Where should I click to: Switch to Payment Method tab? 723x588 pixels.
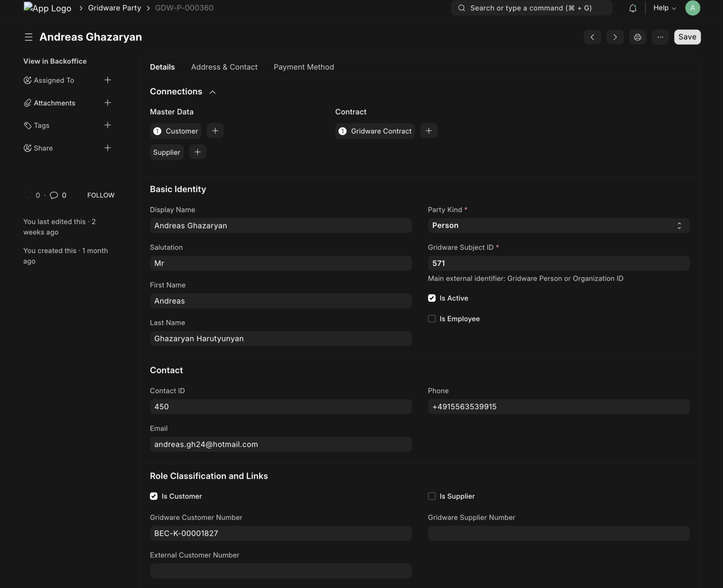(304, 67)
